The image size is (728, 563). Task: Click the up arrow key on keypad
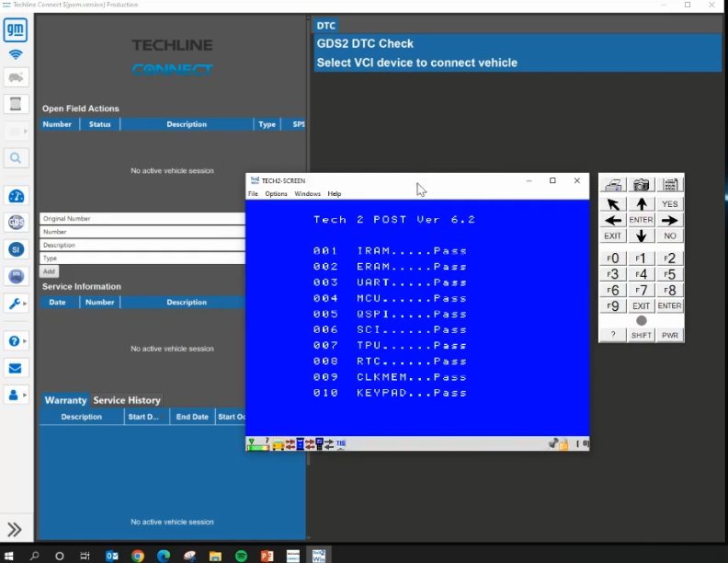tap(642, 204)
